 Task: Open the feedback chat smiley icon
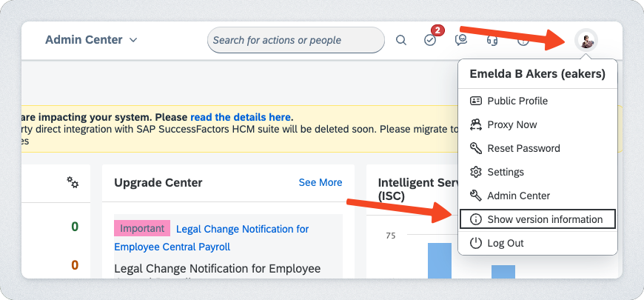pyautogui.click(x=460, y=40)
